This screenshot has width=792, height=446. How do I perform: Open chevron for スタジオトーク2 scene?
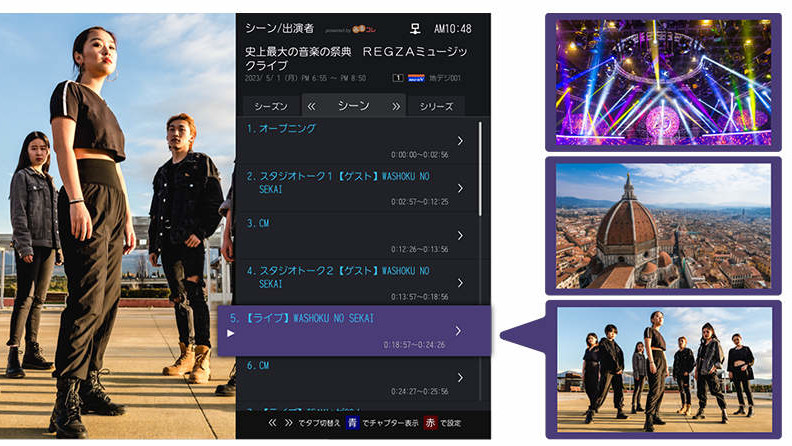[459, 282]
